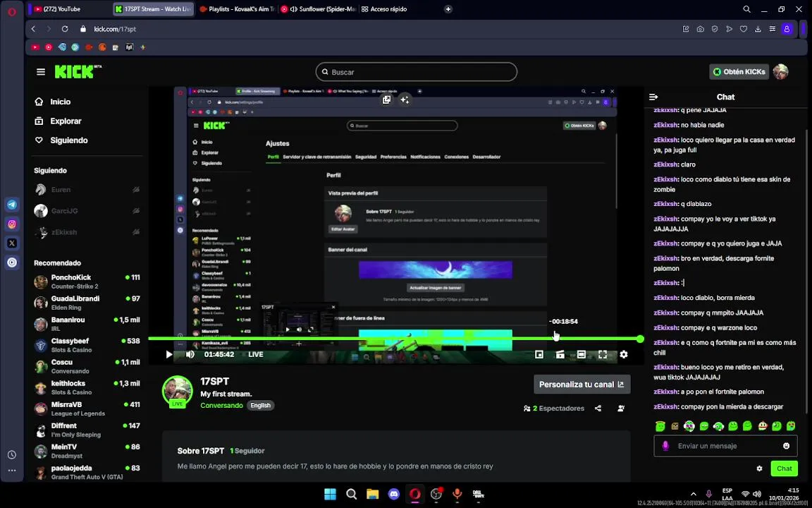812x508 pixels.
Task: Open recommended channel Bananirou
Action: (87, 324)
